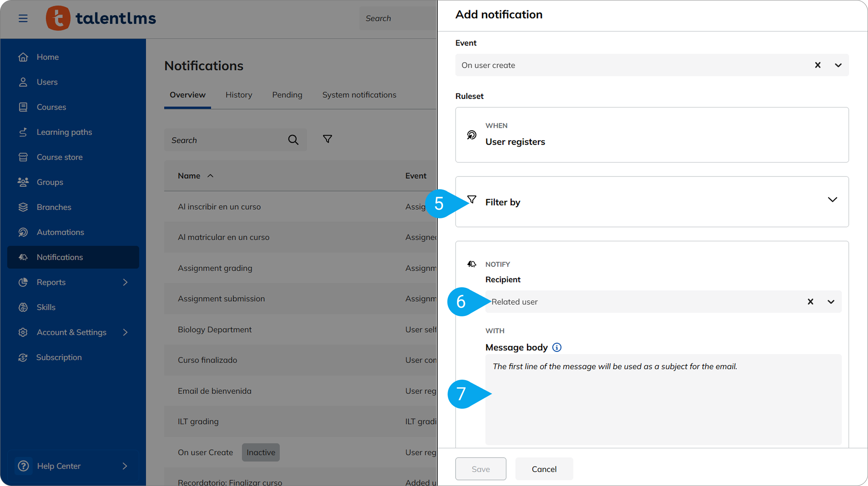Open the hamburger menu icon
The image size is (868, 486).
23,18
